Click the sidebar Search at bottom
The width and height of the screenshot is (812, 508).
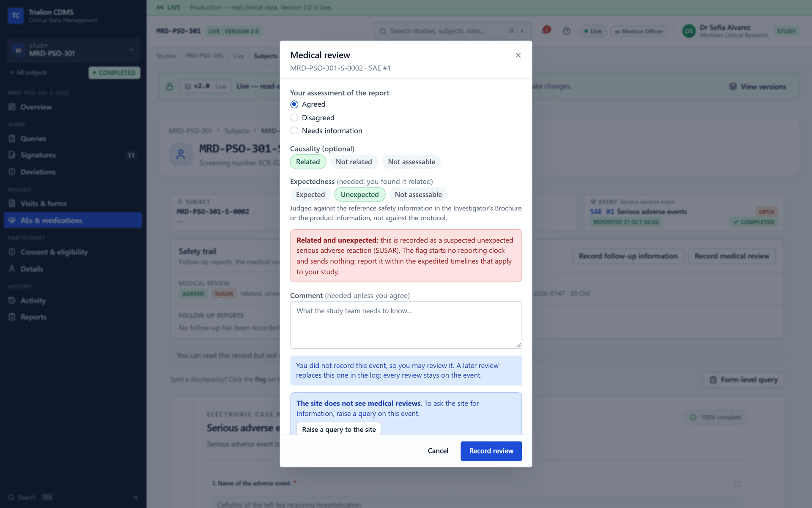click(x=31, y=497)
